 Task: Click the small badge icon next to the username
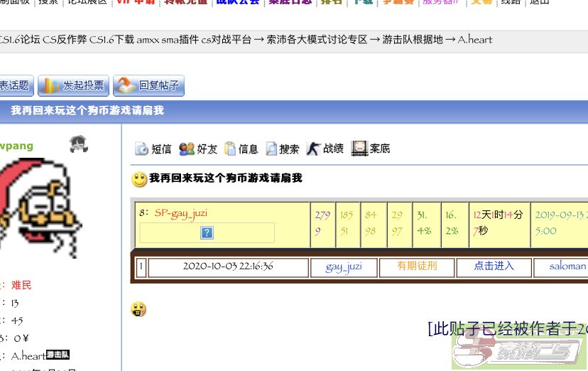[x=78, y=144]
